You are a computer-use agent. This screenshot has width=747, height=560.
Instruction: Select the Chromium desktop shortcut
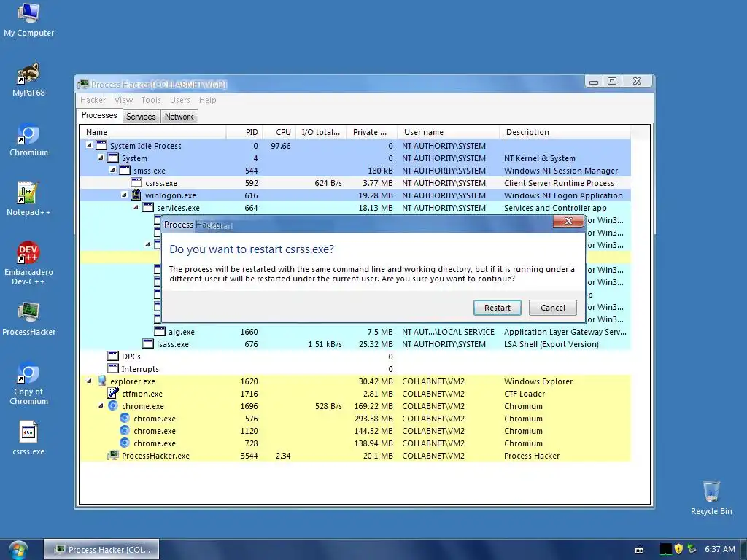[28, 140]
